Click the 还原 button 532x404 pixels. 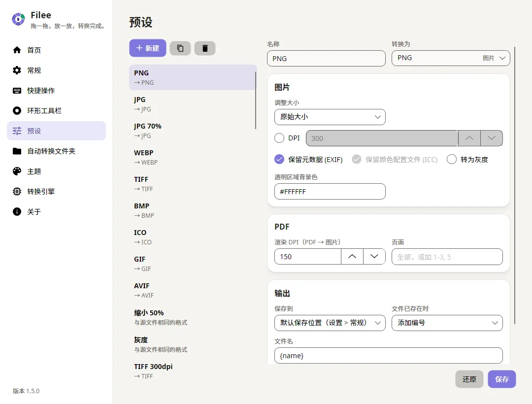click(469, 379)
